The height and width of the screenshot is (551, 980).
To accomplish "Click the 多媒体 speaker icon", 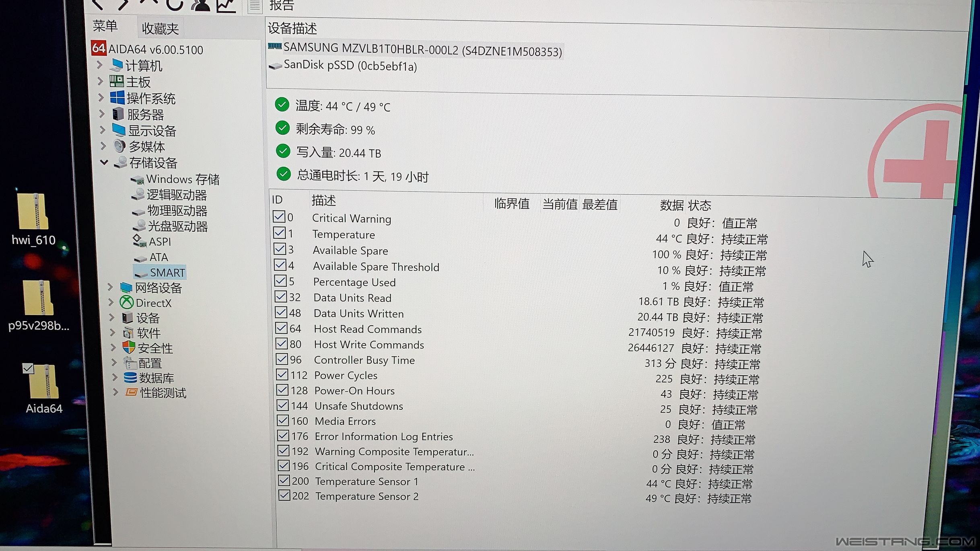I will (119, 146).
